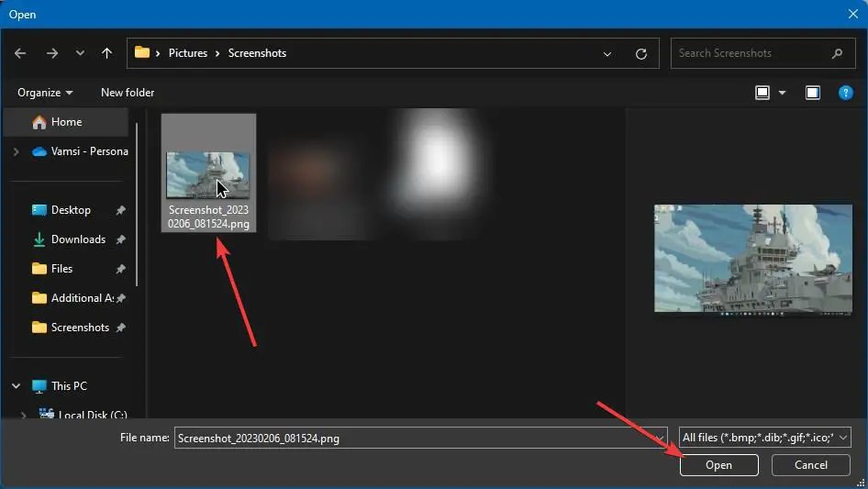Select Home in the navigation pane
Image resolution: width=868 pixels, height=489 pixels.
pyautogui.click(x=66, y=122)
